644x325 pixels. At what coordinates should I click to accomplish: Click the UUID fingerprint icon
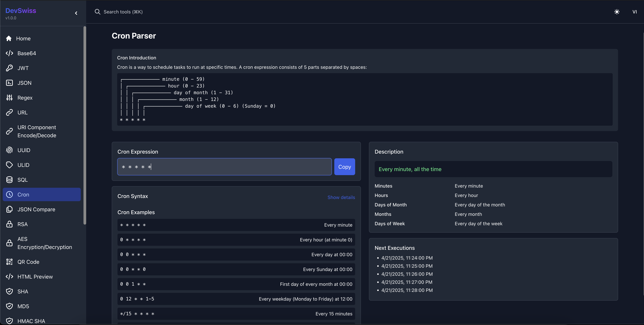tap(9, 150)
